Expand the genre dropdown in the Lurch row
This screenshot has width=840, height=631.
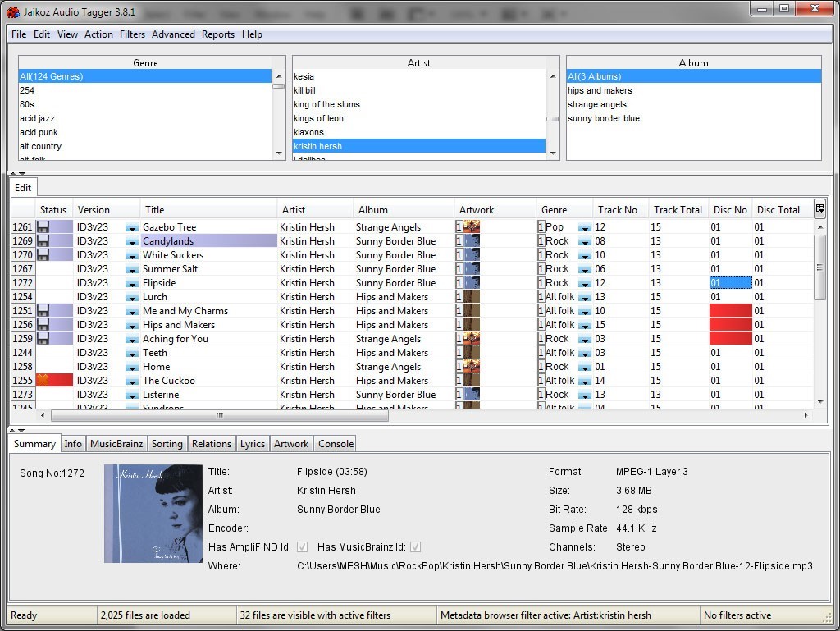coord(584,298)
